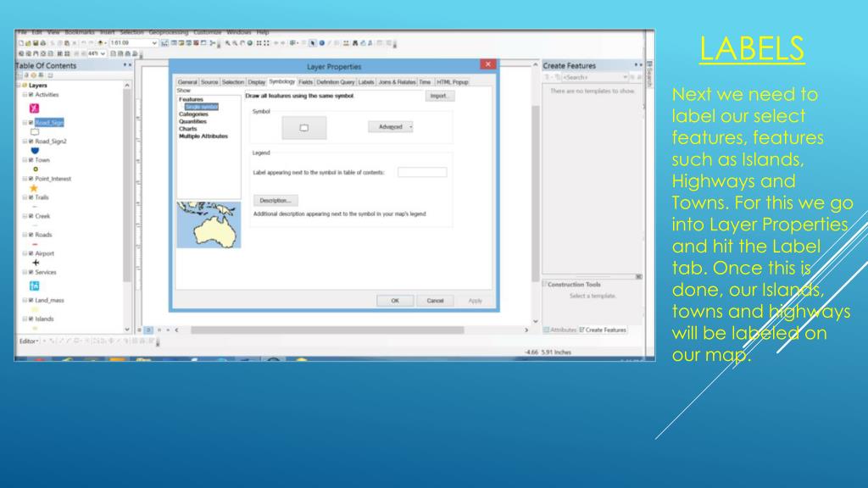The width and height of the screenshot is (868, 488).
Task: Toggle Activities layer visibility checkbox
Action: click(x=31, y=95)
